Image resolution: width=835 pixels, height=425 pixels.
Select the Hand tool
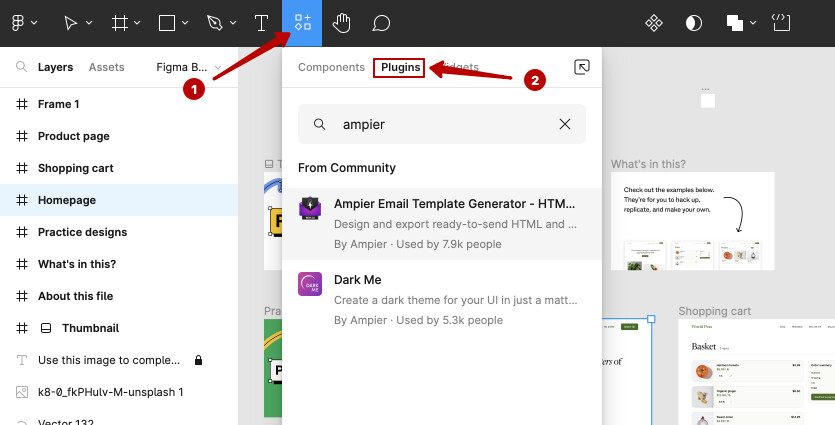coord(342,23)
